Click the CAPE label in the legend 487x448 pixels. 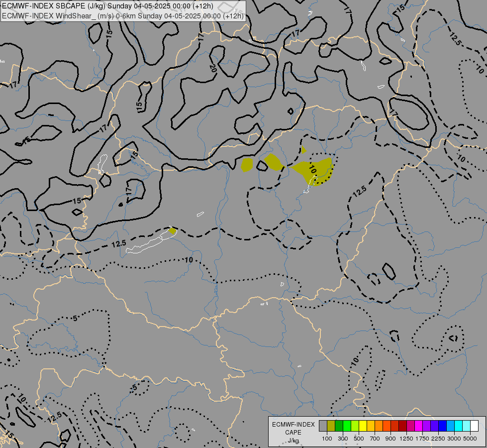coord(293,433)
